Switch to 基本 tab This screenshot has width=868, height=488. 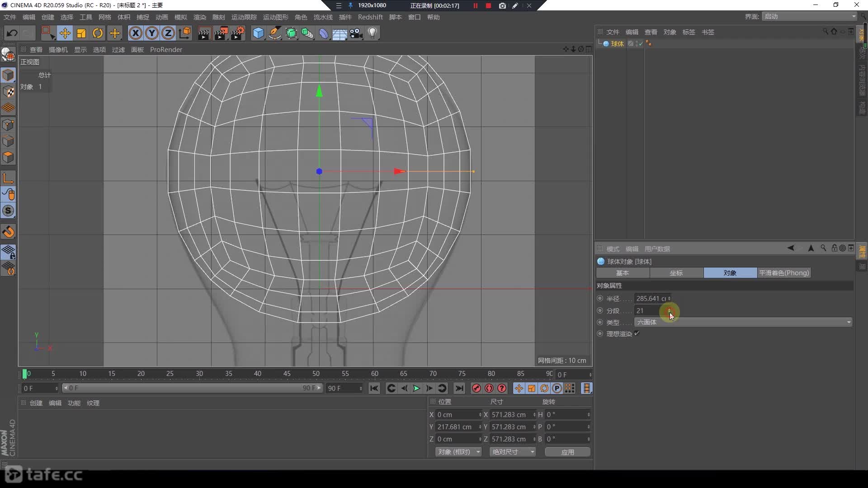coord(623,273)
